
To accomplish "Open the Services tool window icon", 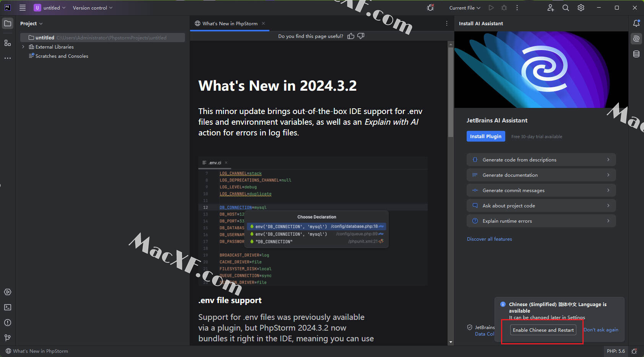I will click(x=8, y=292).
